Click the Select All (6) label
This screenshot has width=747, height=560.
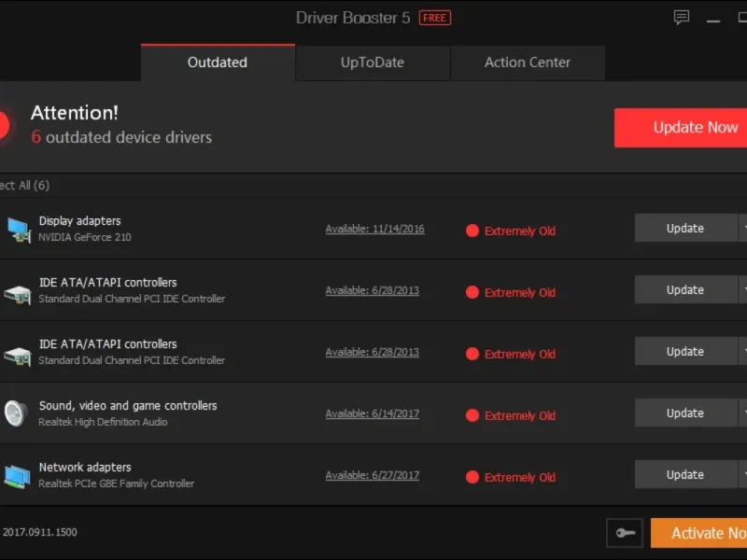click(x=25, y=185)
